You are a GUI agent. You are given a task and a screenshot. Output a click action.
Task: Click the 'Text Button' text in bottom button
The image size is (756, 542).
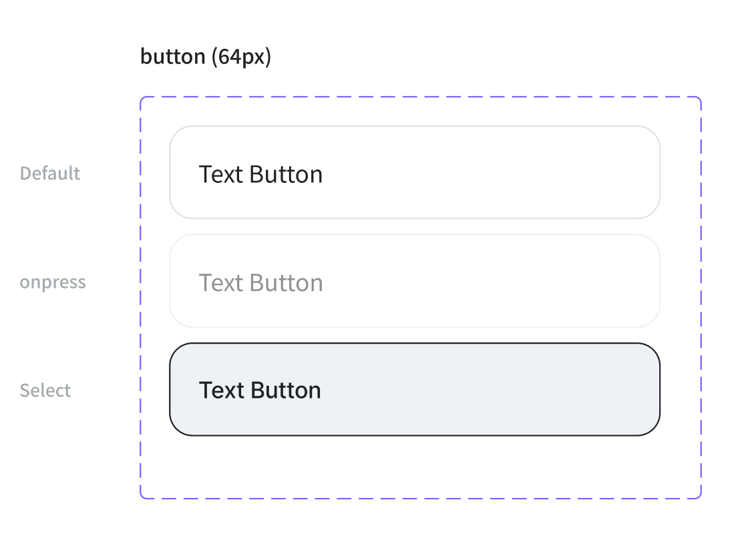tap(260, 390)
